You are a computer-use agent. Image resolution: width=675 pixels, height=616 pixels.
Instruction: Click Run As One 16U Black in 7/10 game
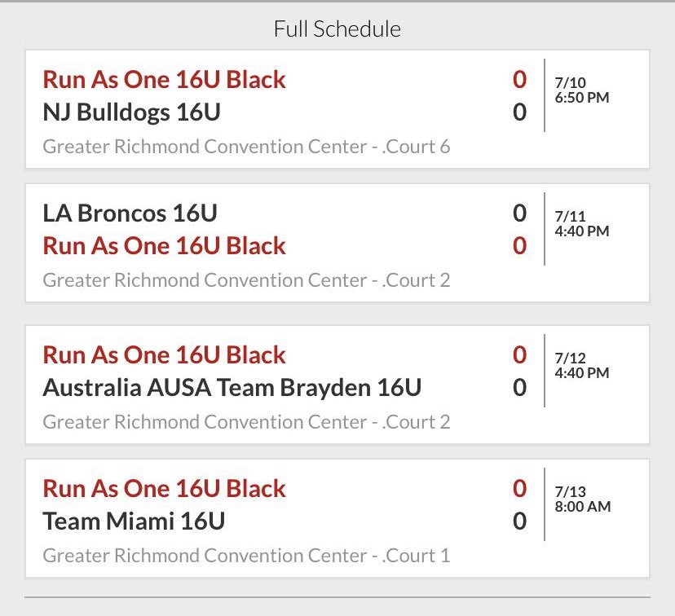coord(164,80)
